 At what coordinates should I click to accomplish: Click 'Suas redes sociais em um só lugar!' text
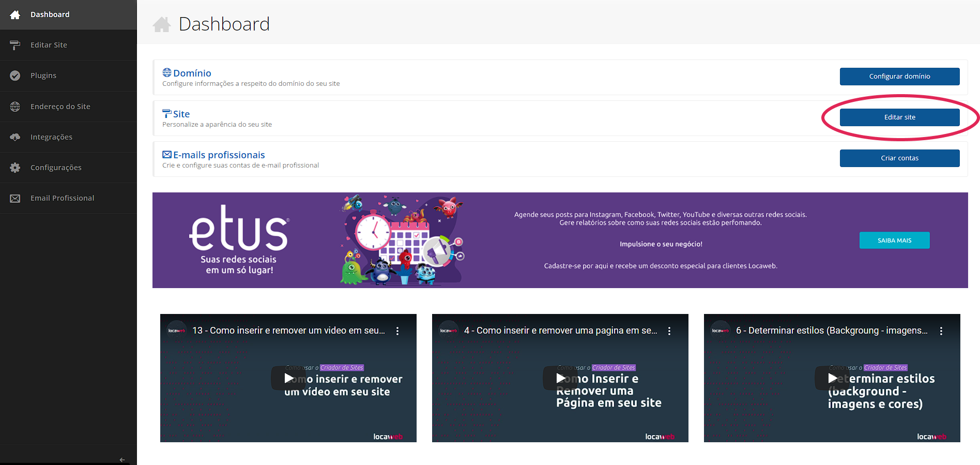click(239, 265)
